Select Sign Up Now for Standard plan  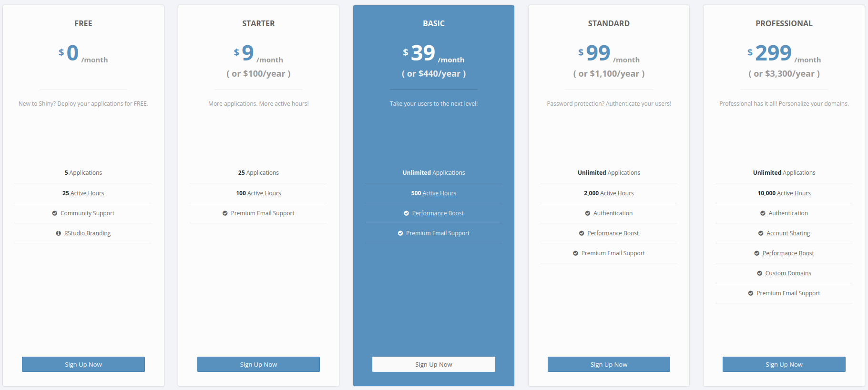tap(609, 364)
